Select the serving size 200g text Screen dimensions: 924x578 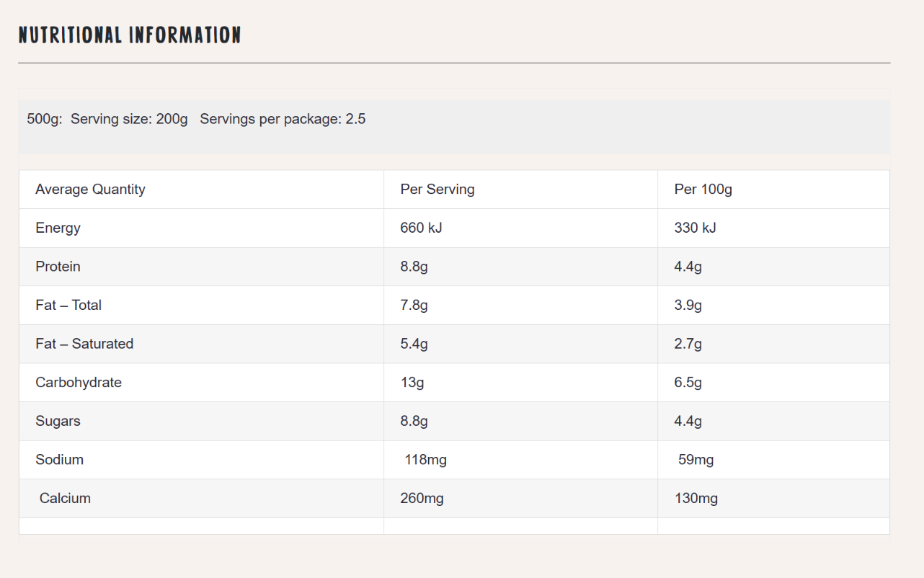point(129,119)
